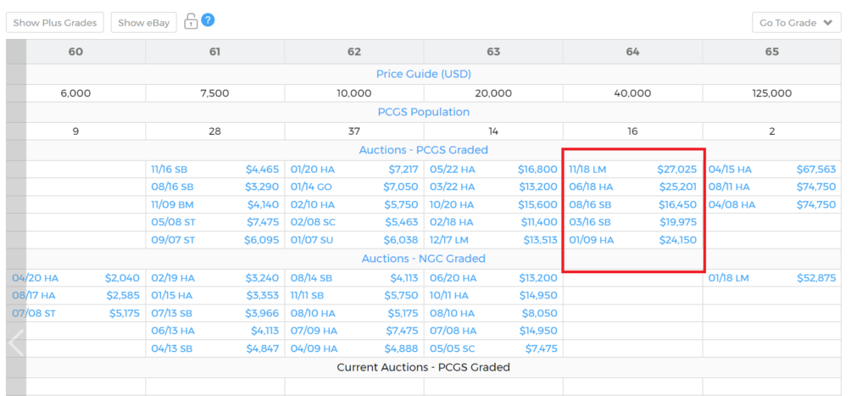The width and height of the screenshot is (868, 396).
Task: Select the Auctions - PCGS Graded heading
Action: pyautogui.click(x=424, y=150)
